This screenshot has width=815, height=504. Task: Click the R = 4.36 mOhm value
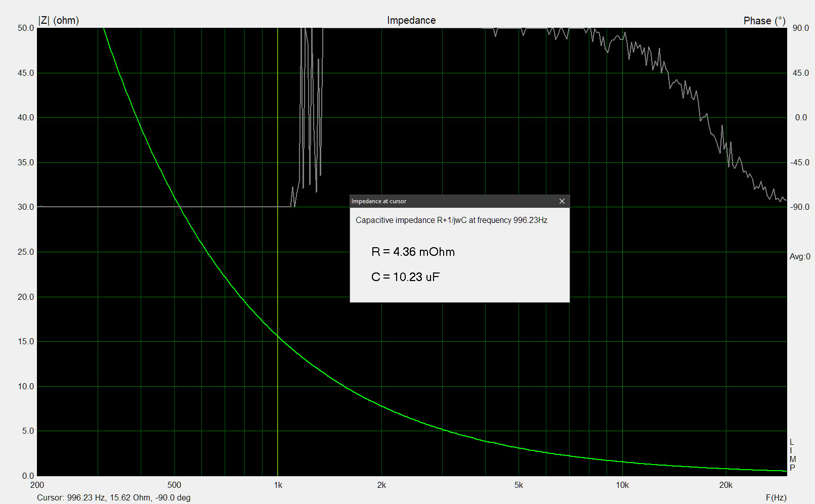pos(413,252)
